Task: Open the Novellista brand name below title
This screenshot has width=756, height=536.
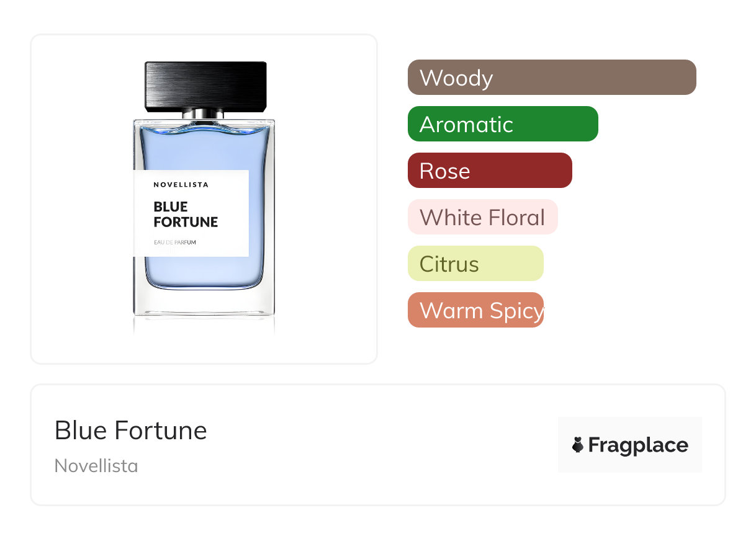Action: tap(96, 466)
